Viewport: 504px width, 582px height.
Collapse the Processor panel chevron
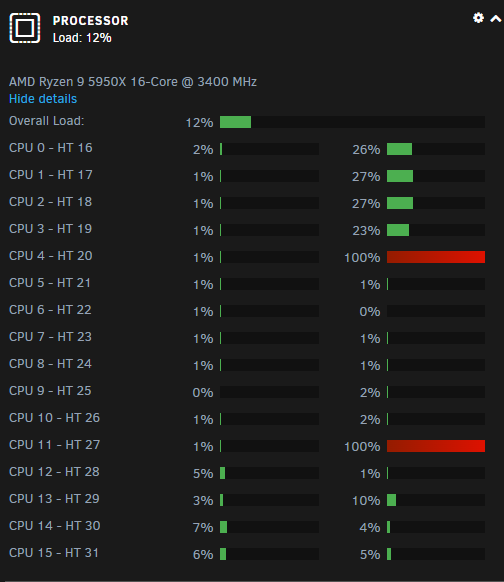pyautogui.click(x=496, y=19)
